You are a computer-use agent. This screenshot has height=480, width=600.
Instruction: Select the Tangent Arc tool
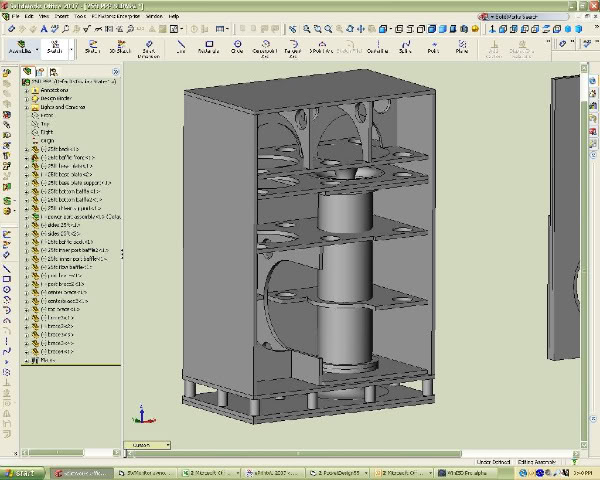click(x=294, y=47)
